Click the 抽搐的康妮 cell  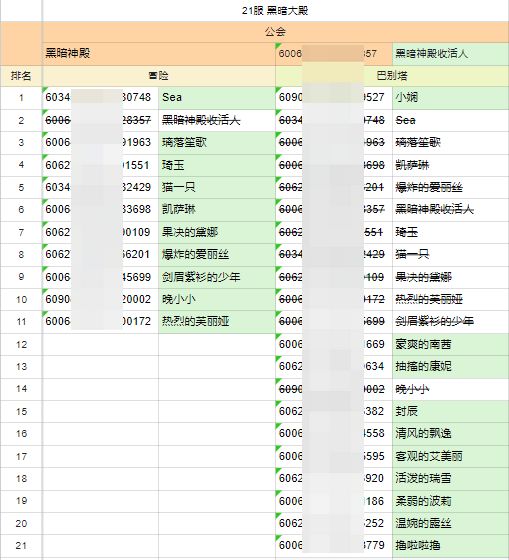pos(450,366)
